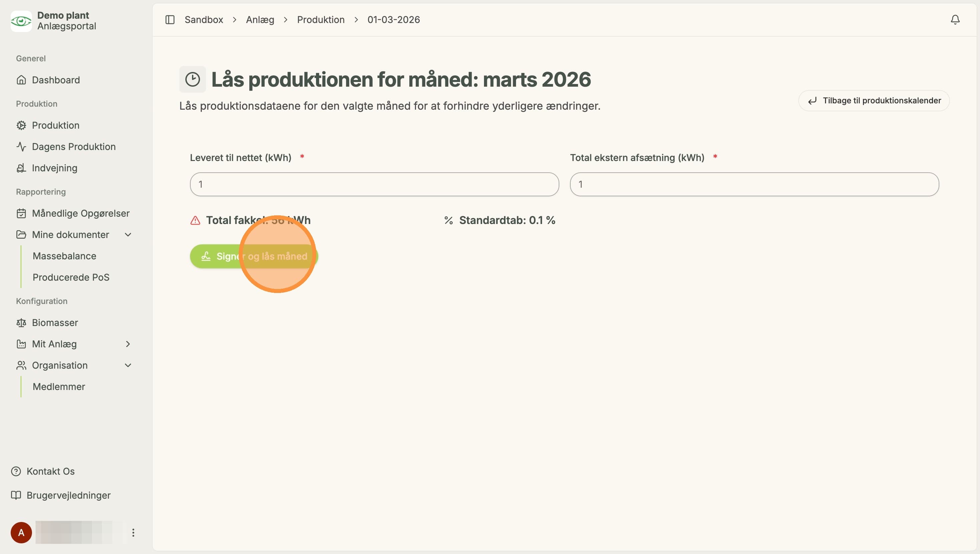Image resolution: width=980 pixels, height=554 pixels.
Task: Click the Demo plant eye logo
Action: pyautogui.click(x=21, y=21)
